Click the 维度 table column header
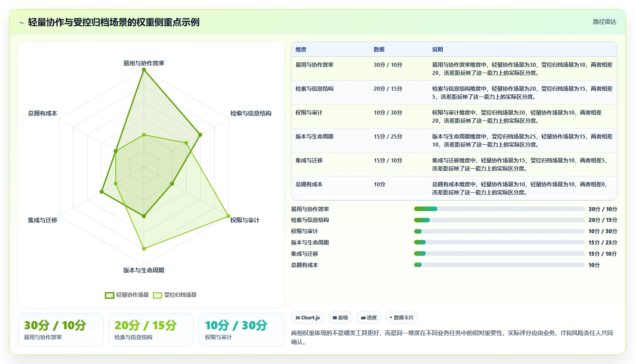Viewport: 635px width, 364px height. (301, 50)
